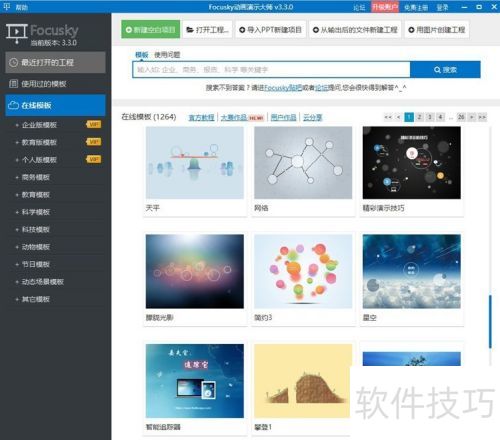
Task: Switch to the 模板 tab
Action: (x=142, y=55)
